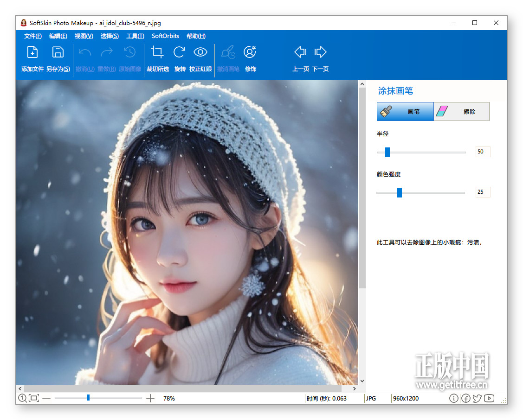Click the JPG format status text
Viewport: 523px width, 420px height.
(x=371, y=398)
